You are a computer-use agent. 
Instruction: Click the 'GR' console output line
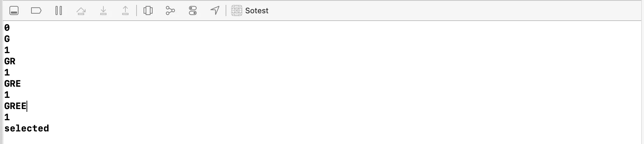pyautogui.click(x=10, y=61)
